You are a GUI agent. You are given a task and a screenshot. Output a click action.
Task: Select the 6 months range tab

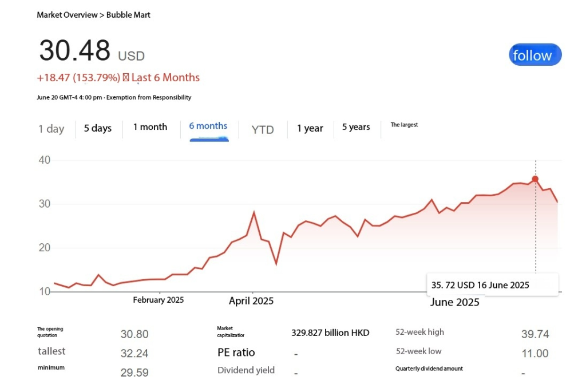[208, 126]
